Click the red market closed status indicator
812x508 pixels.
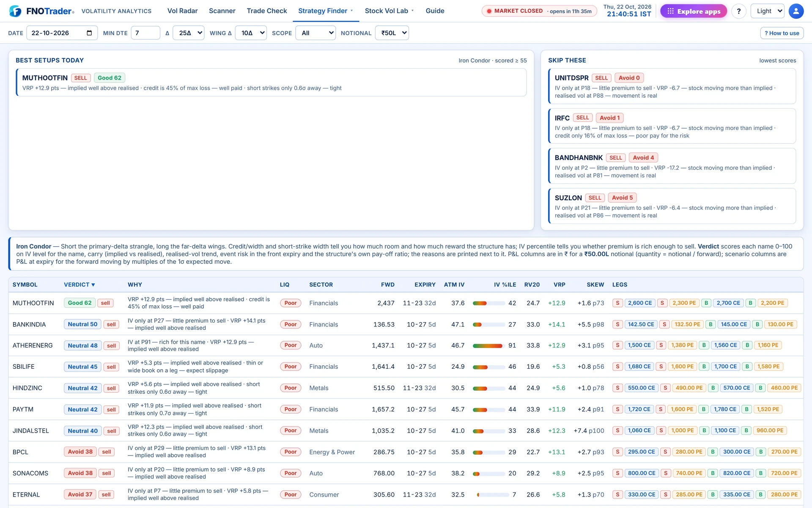489,11
